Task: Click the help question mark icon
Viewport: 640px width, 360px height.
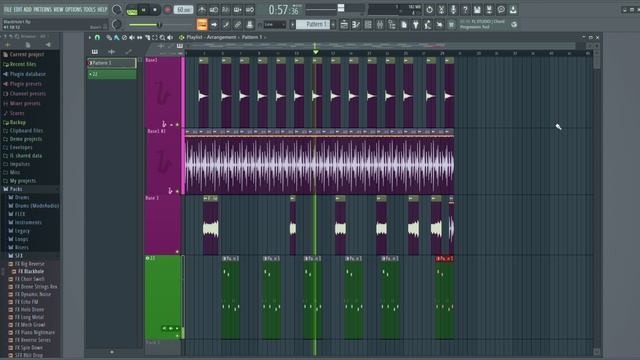Action: [x=465, y=9]
